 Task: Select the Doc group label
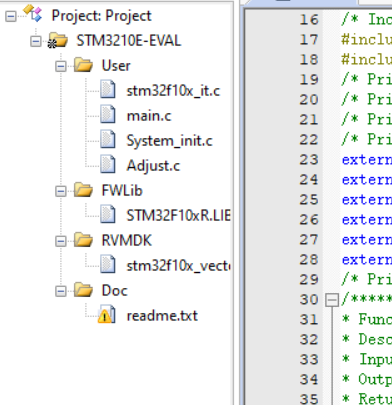pos(114,291)
